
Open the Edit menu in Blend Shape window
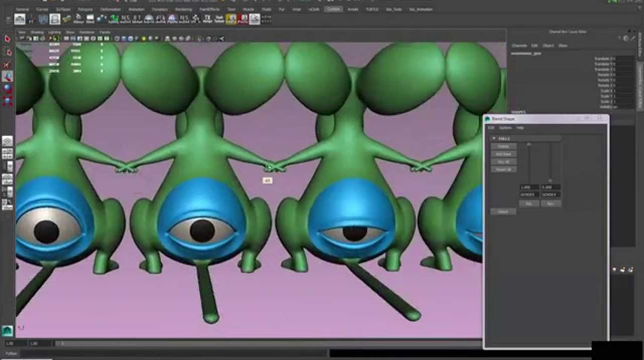click(491, 128)
